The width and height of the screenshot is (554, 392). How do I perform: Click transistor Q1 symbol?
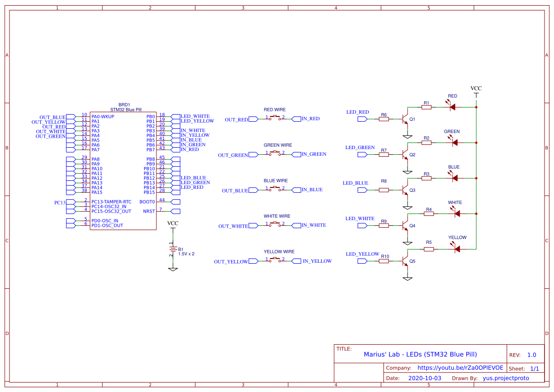(405, 118)
